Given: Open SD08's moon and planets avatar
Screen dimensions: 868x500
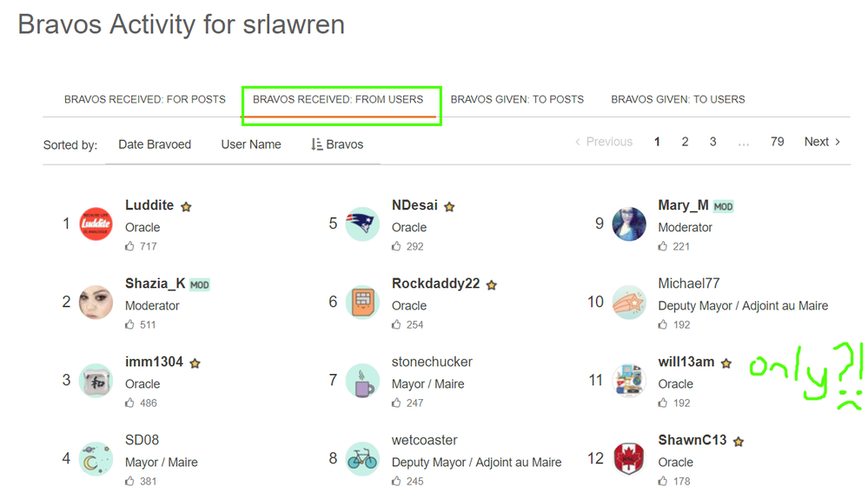Looking at the screenshot, I should tap(96, 458).
